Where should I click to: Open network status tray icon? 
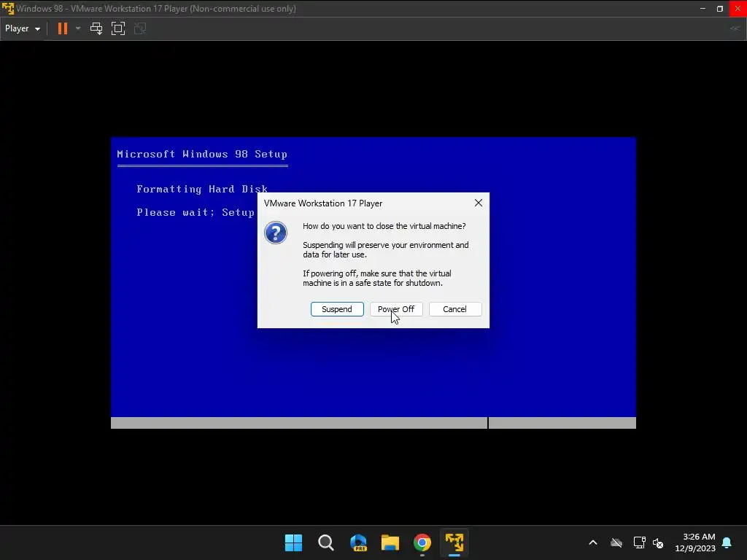(x=639, y=542)
